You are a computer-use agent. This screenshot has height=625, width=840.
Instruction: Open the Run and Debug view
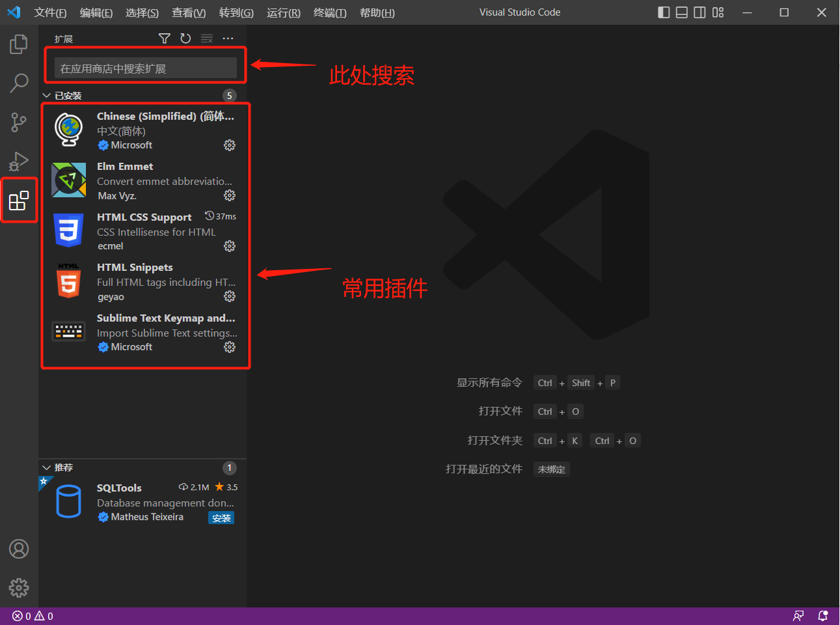(x=19, y=161)
